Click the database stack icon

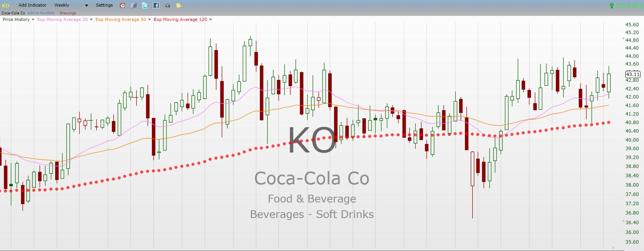(x=134, y=5)
